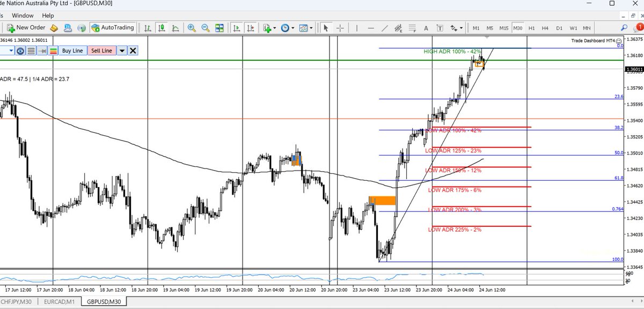
Task: Click the chart shift triangle marker
Action: (487, 37)
